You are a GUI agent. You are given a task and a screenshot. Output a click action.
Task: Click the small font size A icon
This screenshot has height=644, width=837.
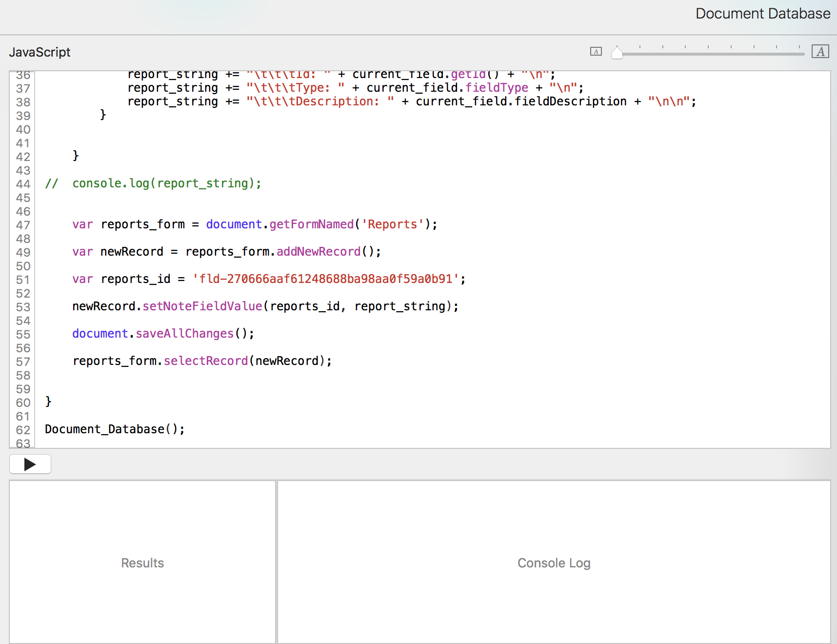(x=596, y=51)
